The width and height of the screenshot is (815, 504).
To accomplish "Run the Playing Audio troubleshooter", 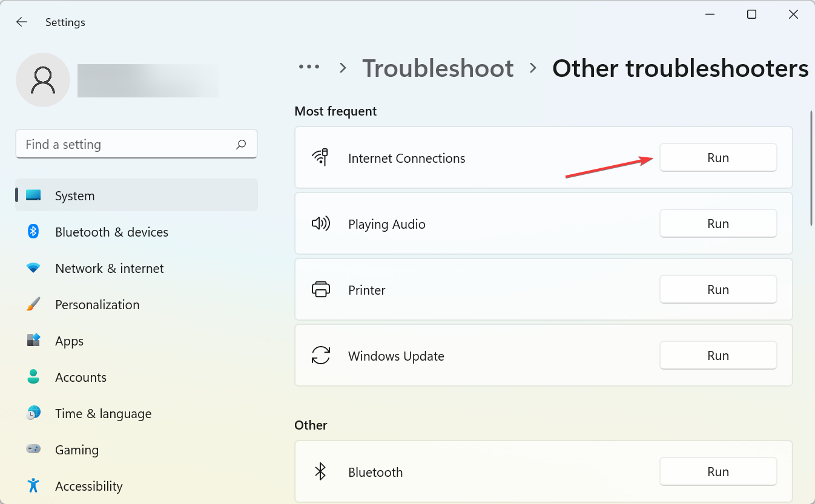I will [x=718, y=224].
